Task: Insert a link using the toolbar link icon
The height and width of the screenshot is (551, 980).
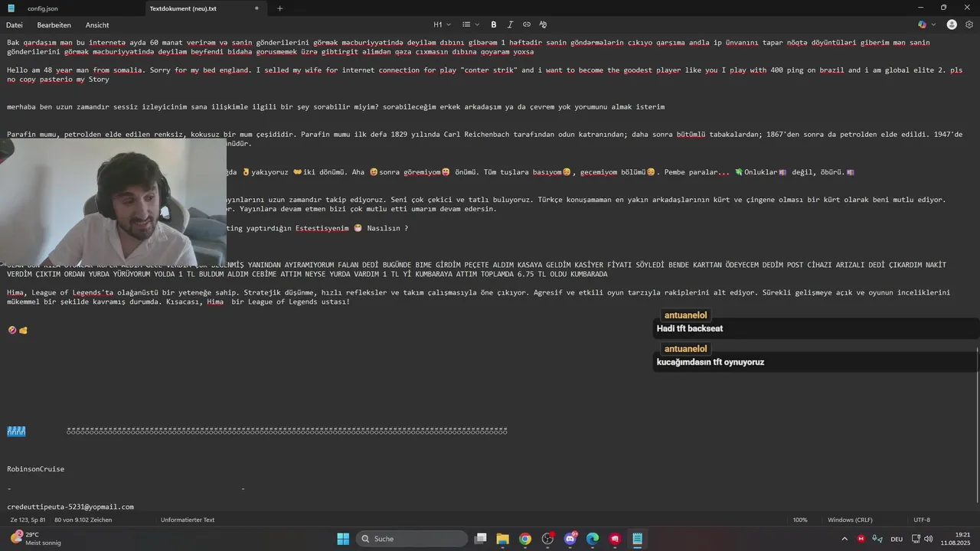Action: [x=527, y=24]
